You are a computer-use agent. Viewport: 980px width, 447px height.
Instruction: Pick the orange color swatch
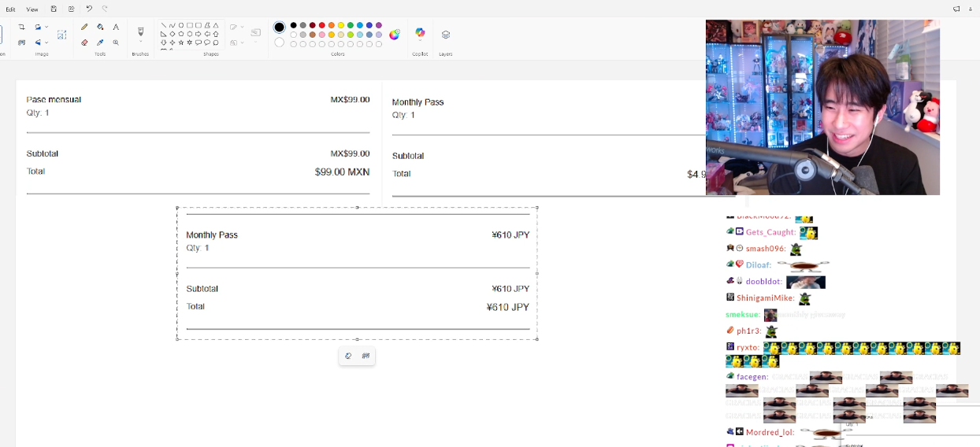point(332,25)
